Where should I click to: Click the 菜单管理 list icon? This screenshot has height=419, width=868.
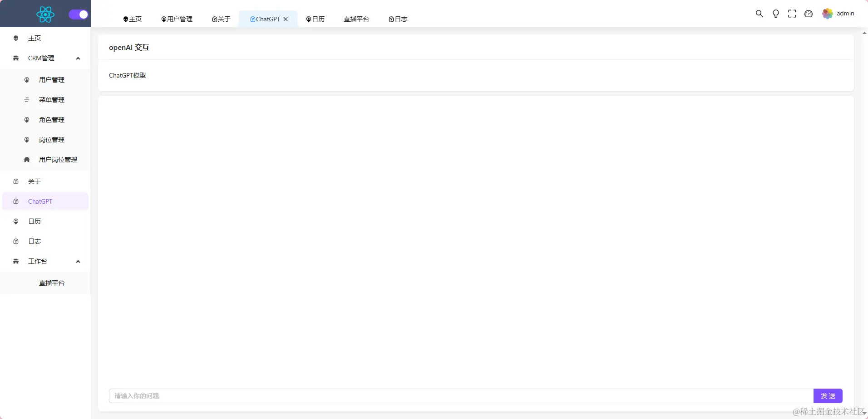[x=27, y=100]
